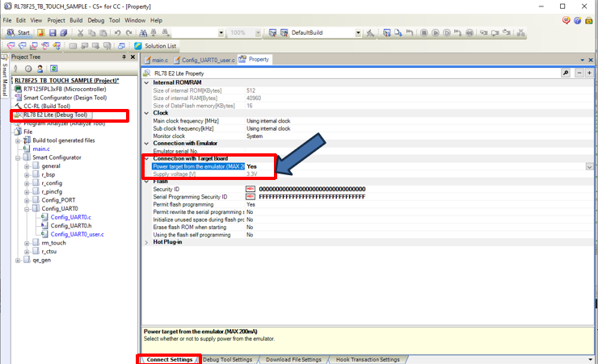Click the One Point Advice smiley icon
Image resolution: width=598 pixels, height=364 pixels.
tap(566, 20)
